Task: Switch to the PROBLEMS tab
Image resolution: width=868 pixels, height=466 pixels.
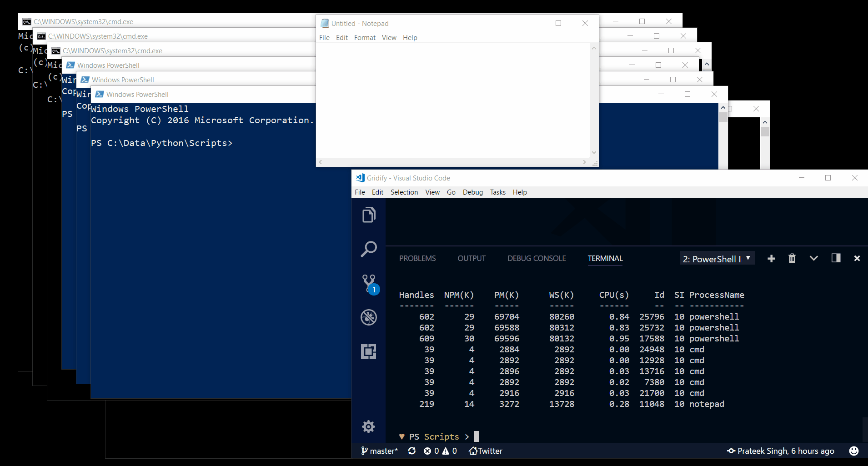Action: 417,258
